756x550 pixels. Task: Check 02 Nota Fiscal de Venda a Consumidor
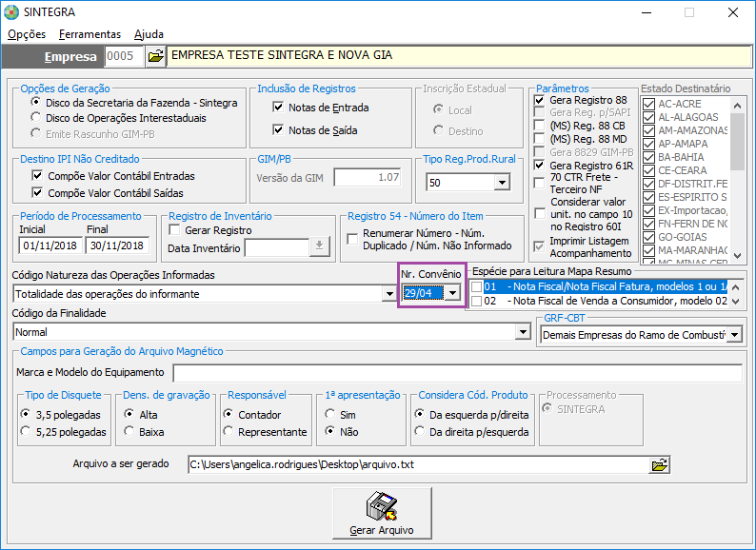pos(476,302)
